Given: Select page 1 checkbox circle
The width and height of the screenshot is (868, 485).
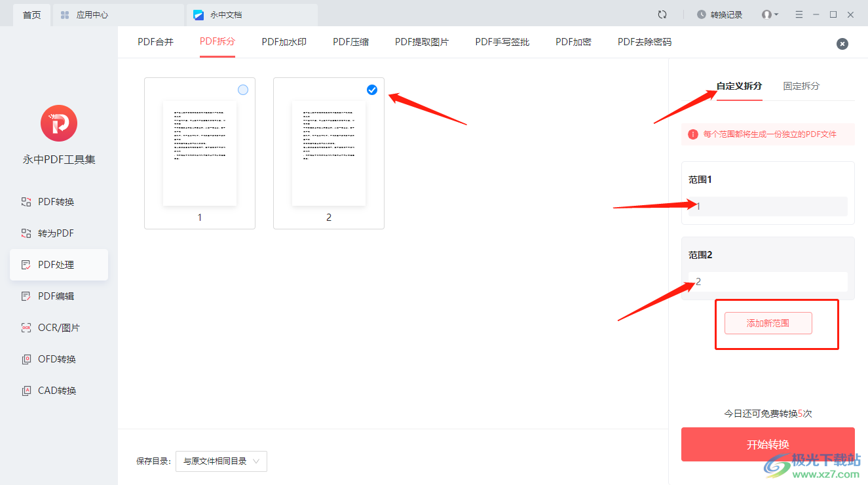Looking at the screenshot, I should (243, 90).
